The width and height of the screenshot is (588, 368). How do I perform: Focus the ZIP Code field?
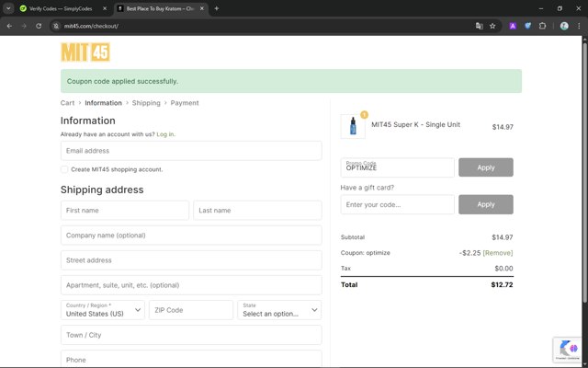(x=191, y=310)
